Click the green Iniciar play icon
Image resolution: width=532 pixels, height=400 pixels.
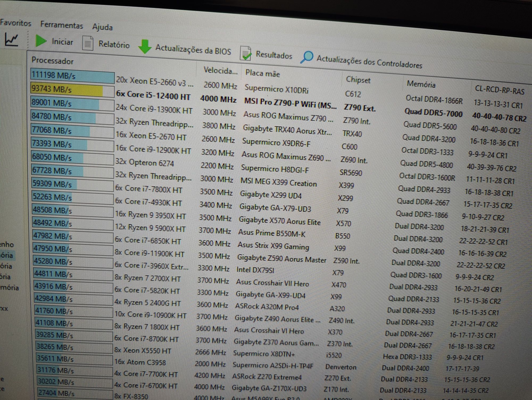[41, 41]
